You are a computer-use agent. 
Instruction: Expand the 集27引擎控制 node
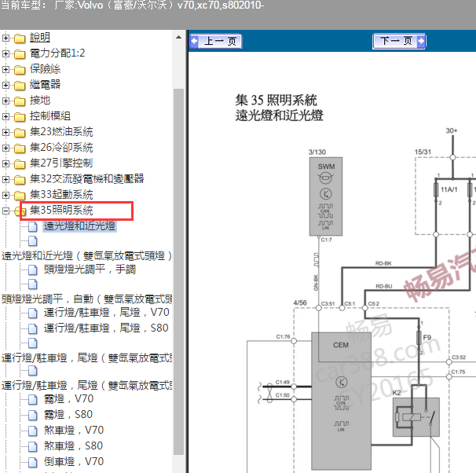point(5,163)
